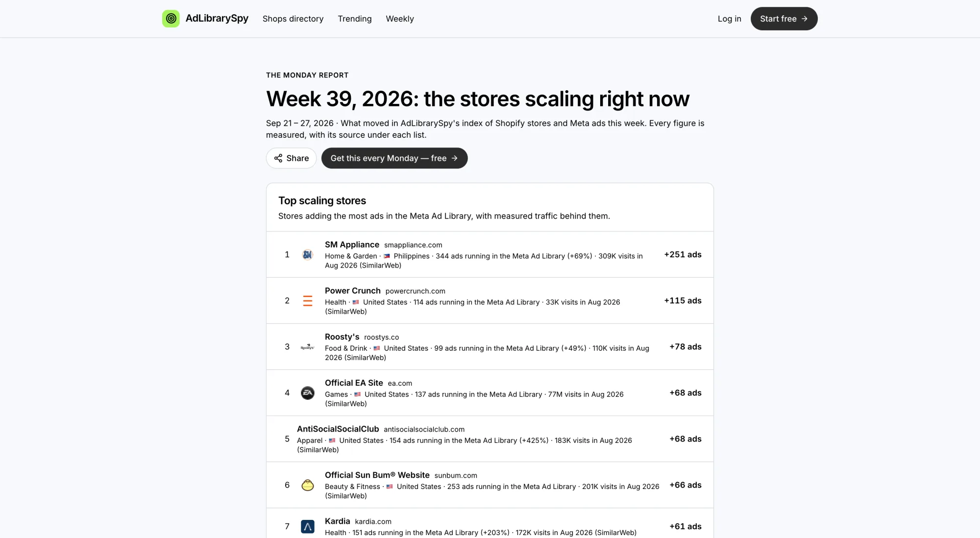Viewport: 980px width, 538px height.
Task: Click the SM Appliance store logo
Action: coord(307,255)
